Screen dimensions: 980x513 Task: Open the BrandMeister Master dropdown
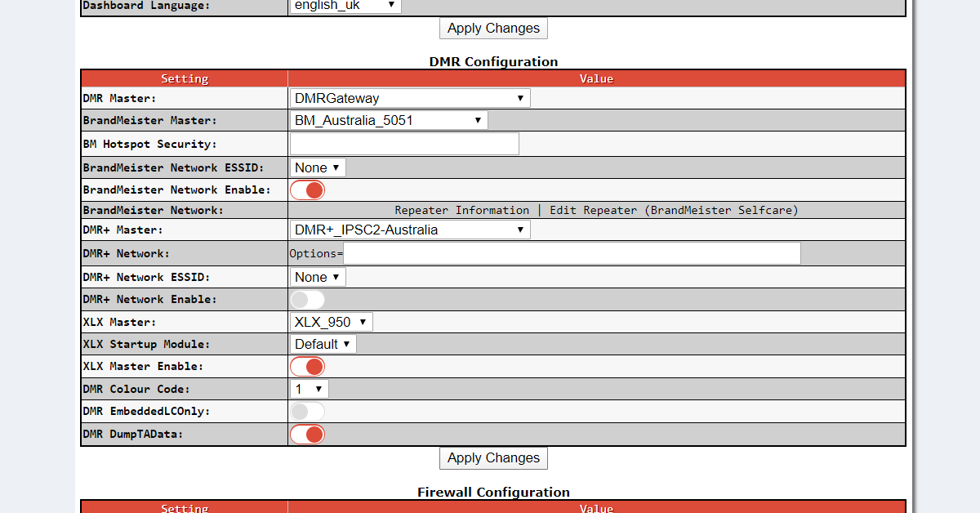pos(389,120)
